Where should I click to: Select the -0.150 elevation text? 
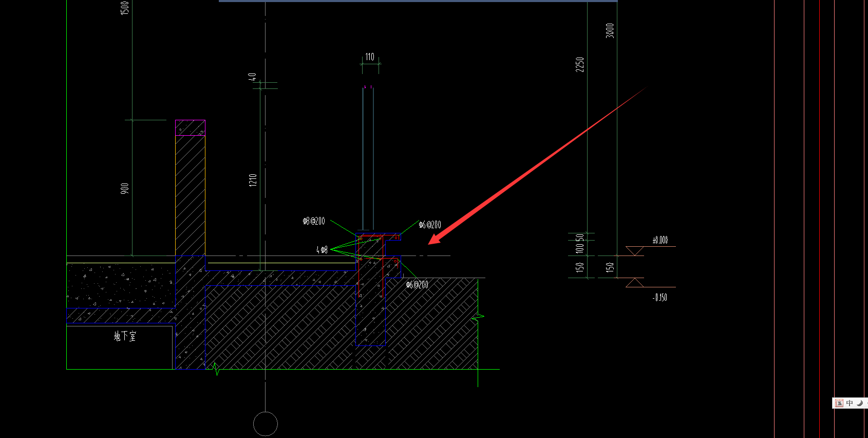tap(660, 298)
